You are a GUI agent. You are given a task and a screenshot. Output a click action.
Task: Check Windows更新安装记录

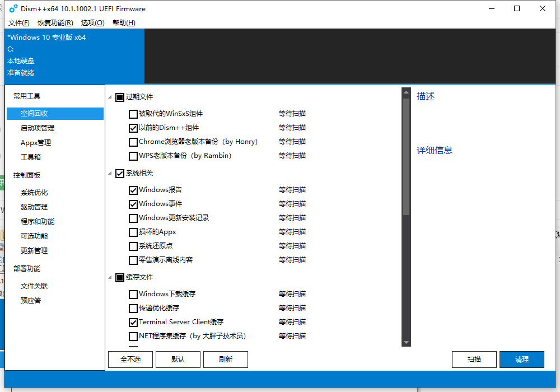tap(133, 218)
